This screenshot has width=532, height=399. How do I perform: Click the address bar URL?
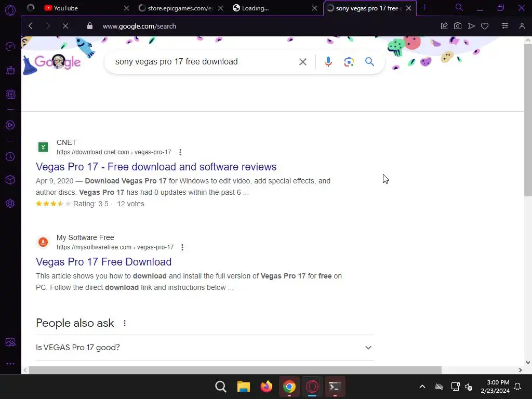(139, 26)
